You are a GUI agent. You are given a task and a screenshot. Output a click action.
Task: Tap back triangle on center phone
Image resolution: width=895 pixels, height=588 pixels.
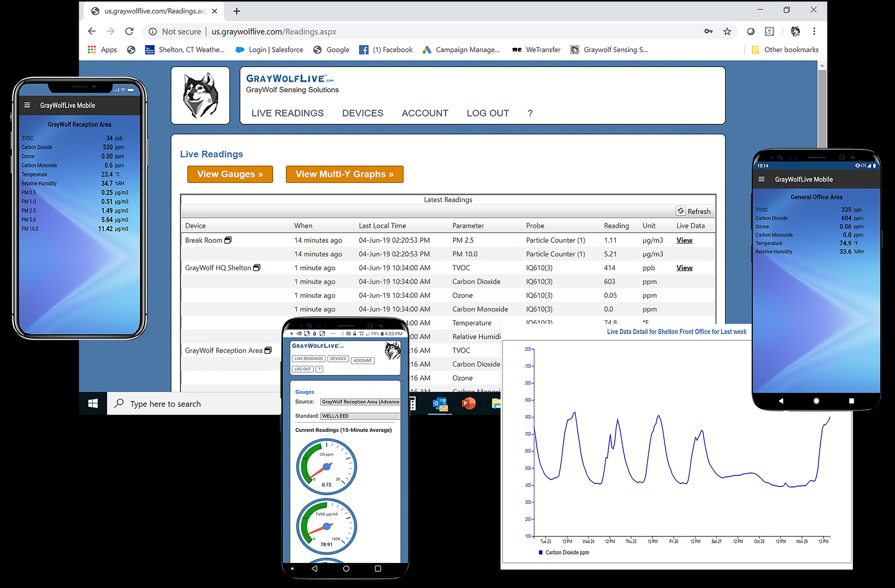coord(315,568)
